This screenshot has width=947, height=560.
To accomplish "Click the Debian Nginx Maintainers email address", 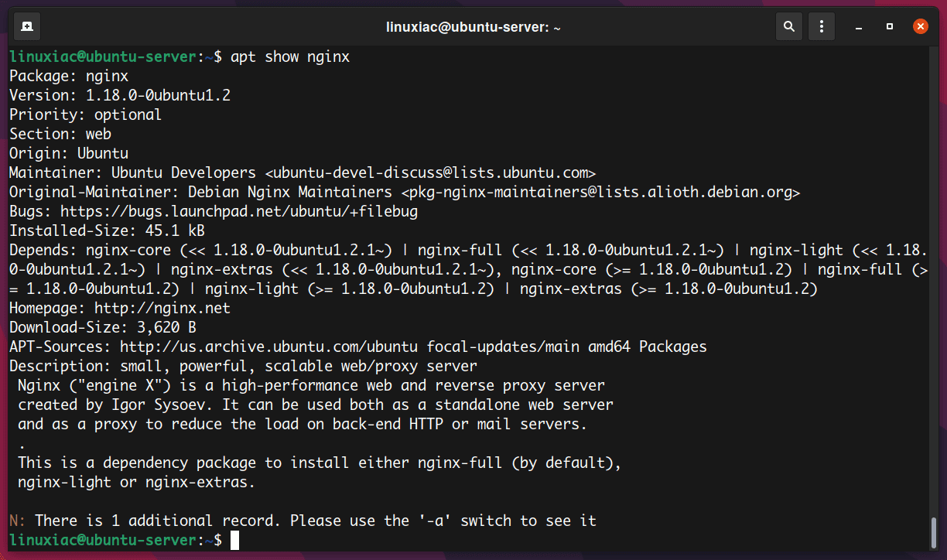I will pyautogui.click(x=600, y=191).
